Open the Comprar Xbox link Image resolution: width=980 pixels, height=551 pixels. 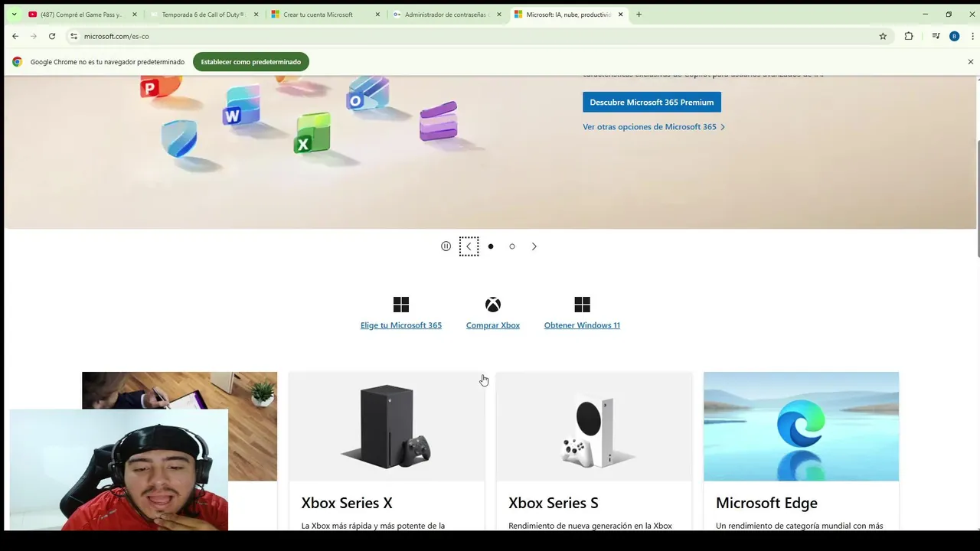click(493, 325)
